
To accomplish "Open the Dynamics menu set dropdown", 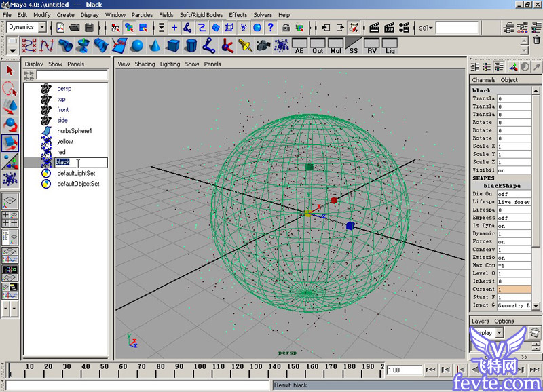I will pyautogui.click(x=42, y=28).
